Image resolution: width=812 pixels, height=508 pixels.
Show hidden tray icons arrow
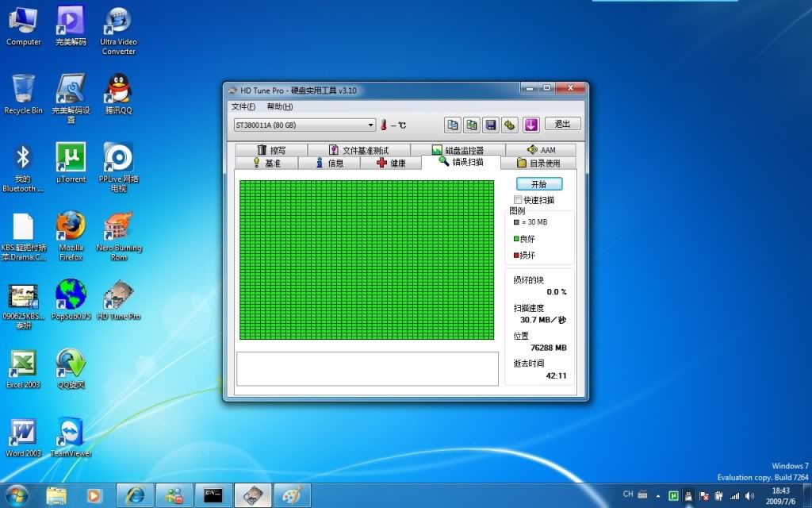(x=657, y=495)
